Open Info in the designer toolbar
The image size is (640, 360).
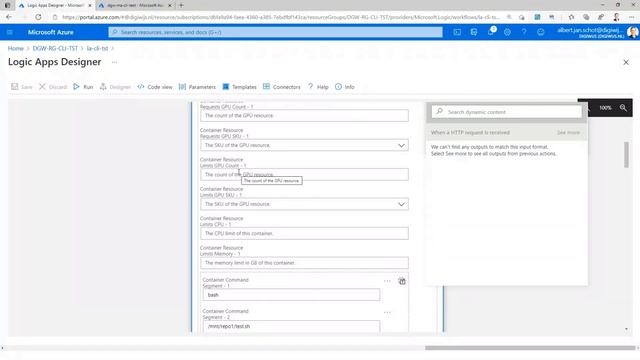point(345,87)
